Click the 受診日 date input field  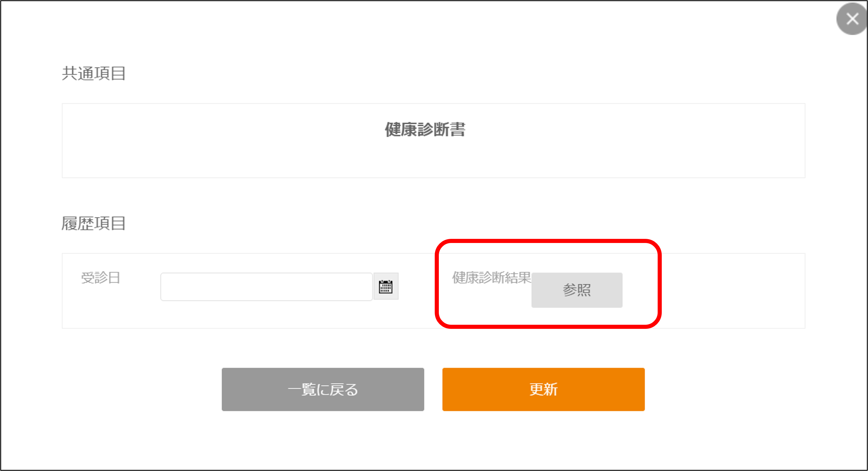[266, 287]
